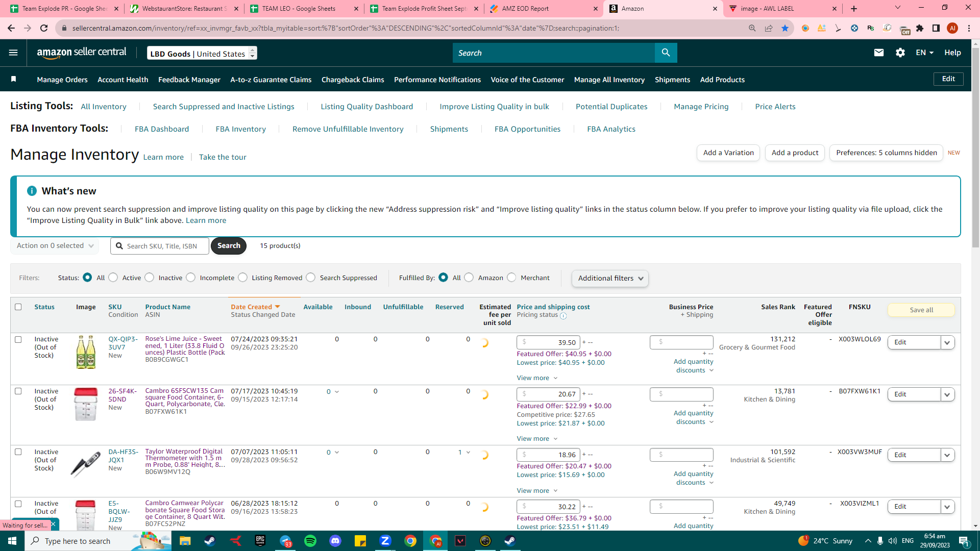Image resolution: width=980 pixels, height=551 pixels.
Task: Open the browser side panel icon
Action: (936, 28)
